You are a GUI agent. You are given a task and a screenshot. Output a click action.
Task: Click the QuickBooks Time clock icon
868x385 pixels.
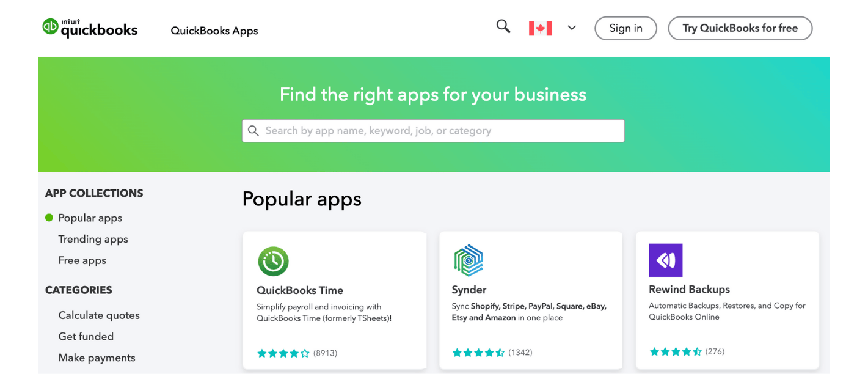[273, 262]
